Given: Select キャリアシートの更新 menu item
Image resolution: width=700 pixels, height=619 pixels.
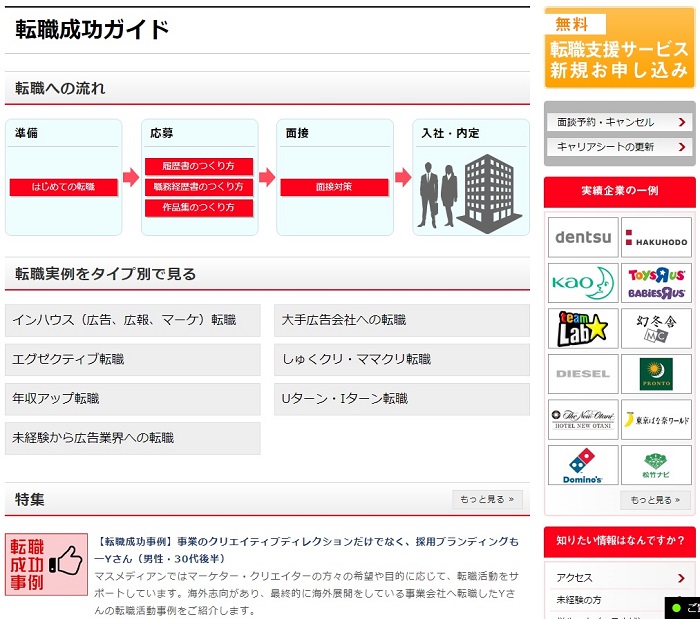Looking at the screenshot, I should click(619, 147).
